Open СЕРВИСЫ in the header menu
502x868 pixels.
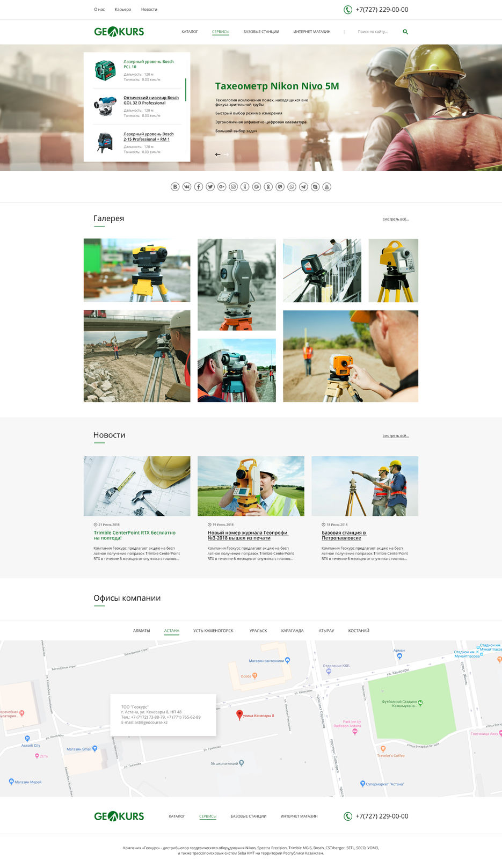221,32
